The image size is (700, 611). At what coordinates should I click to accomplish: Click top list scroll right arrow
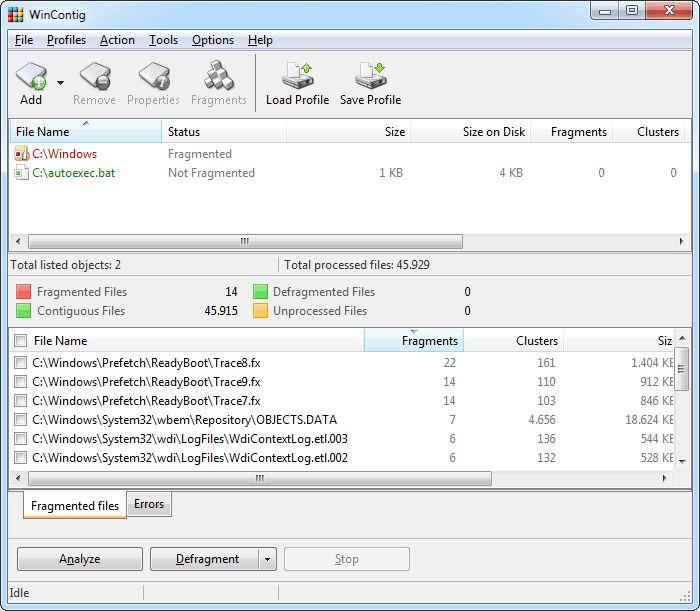click(x=682, y=241)
